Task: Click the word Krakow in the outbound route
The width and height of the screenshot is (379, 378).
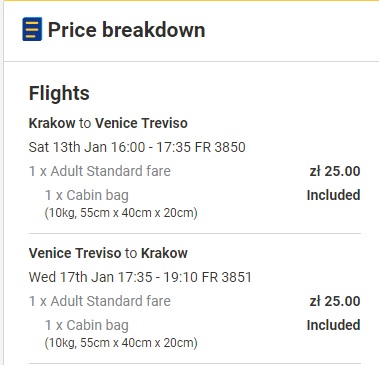Action: click(52, 123)
